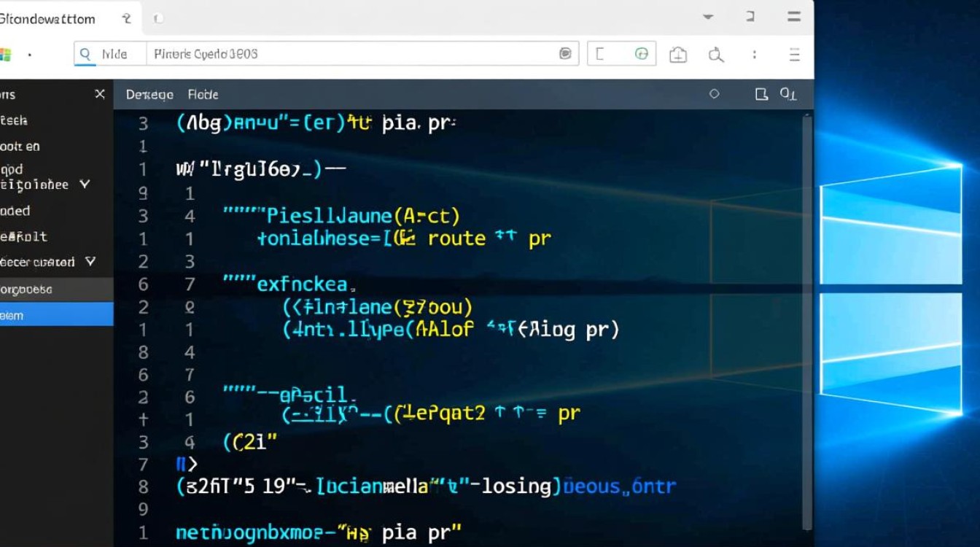Screen dimensions: 980x547
Task: Select the highlighted item in the left sidebar
Action: coord(56,315)
